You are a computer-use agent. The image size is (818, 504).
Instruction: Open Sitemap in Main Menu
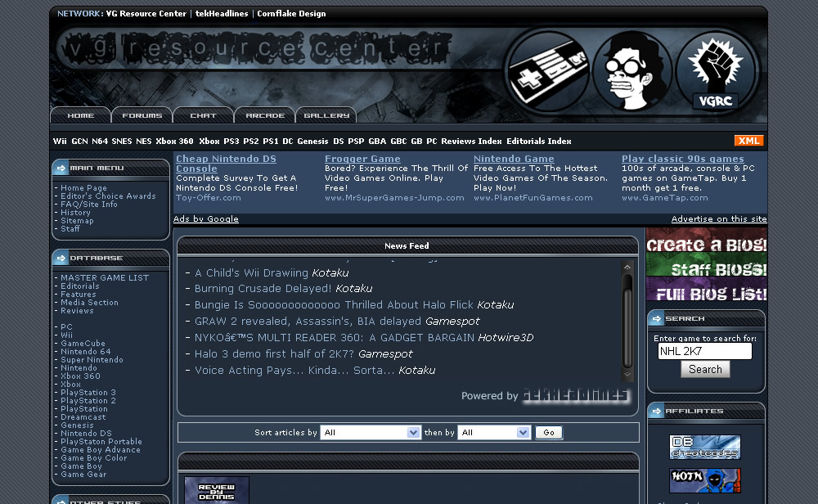coord(77,221)
